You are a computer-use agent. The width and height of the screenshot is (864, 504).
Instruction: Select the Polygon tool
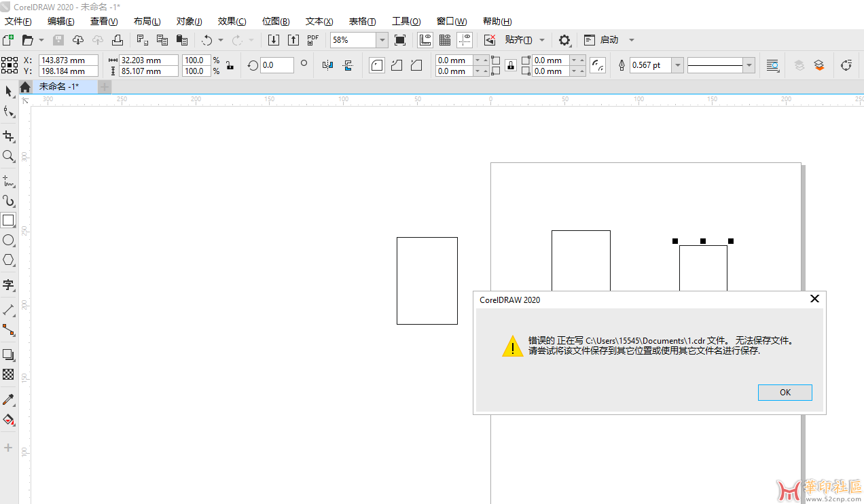coord(8,260)
